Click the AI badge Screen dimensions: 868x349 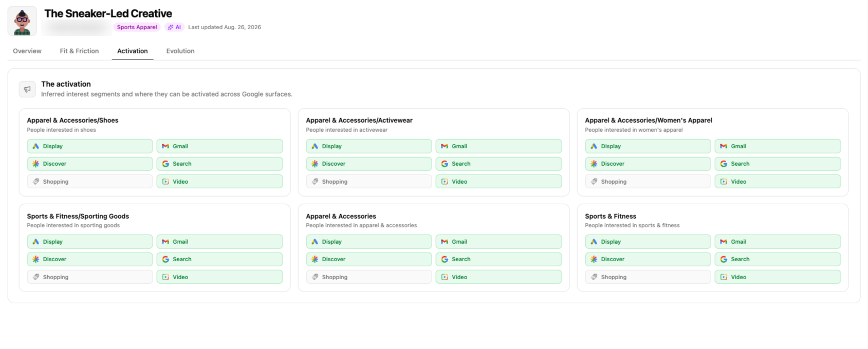(175, 27)
